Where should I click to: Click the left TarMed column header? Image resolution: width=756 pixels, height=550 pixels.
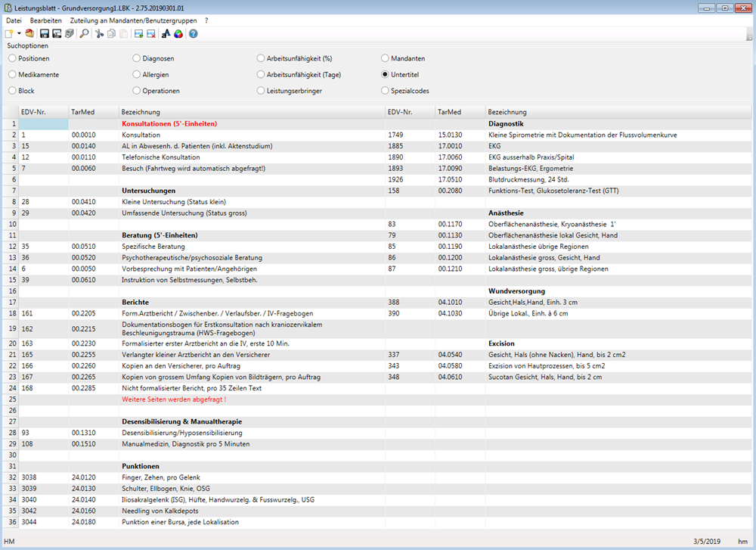(x=94, y=112)
